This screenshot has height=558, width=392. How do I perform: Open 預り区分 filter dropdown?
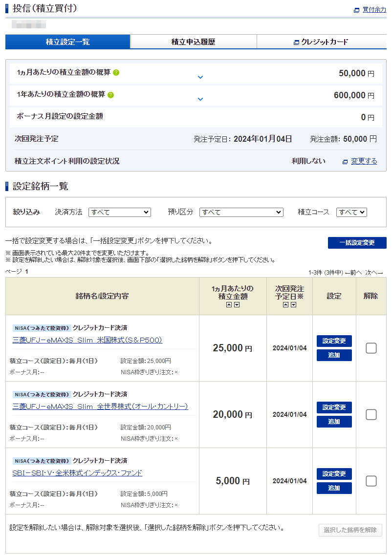(x=241, y=212)
